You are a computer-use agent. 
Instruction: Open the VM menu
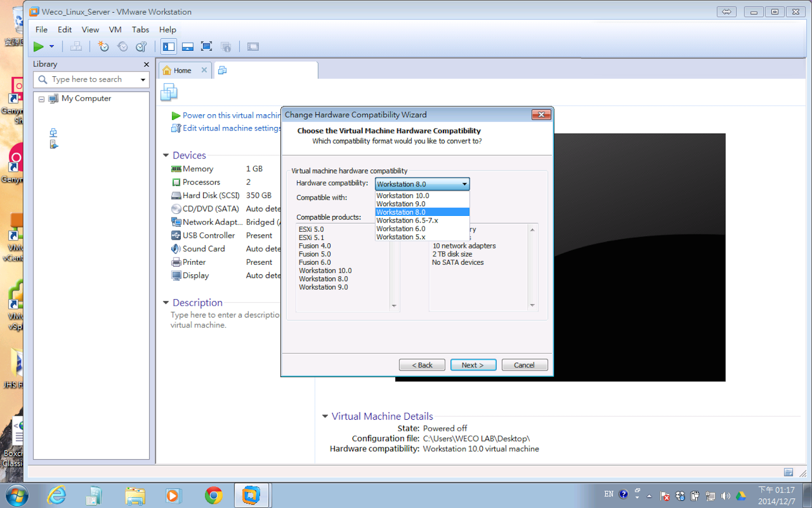point(115,29)
